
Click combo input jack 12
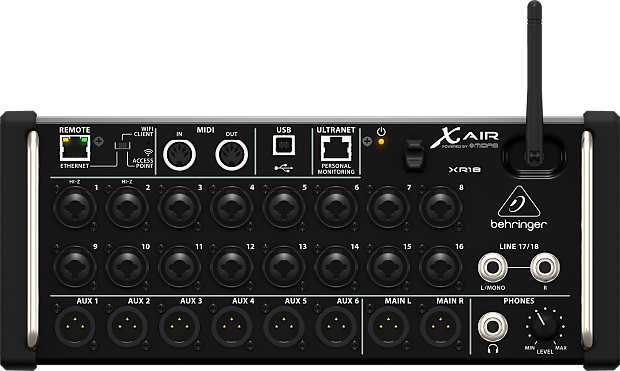click(231, 266)
